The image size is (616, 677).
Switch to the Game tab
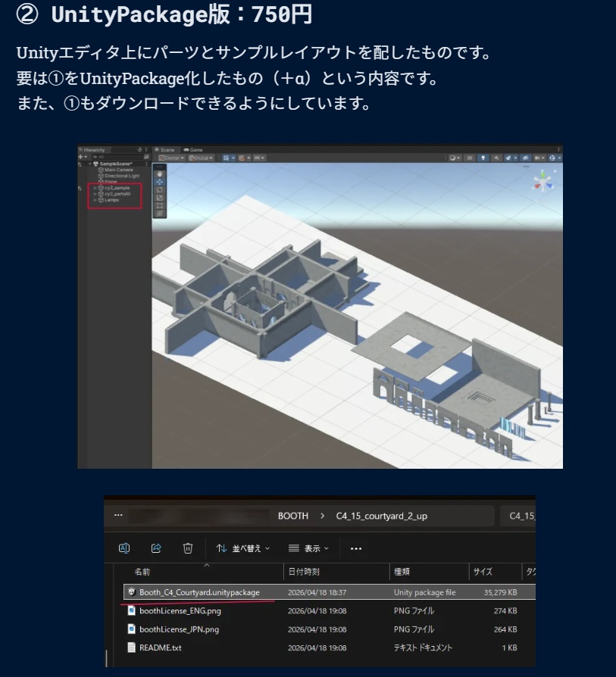point(193,148)
